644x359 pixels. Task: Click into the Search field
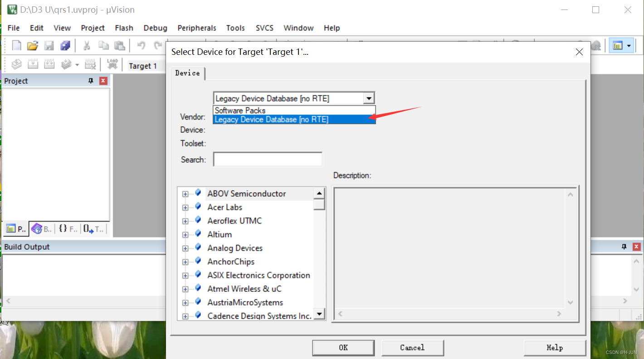click(x=268, y=160)
